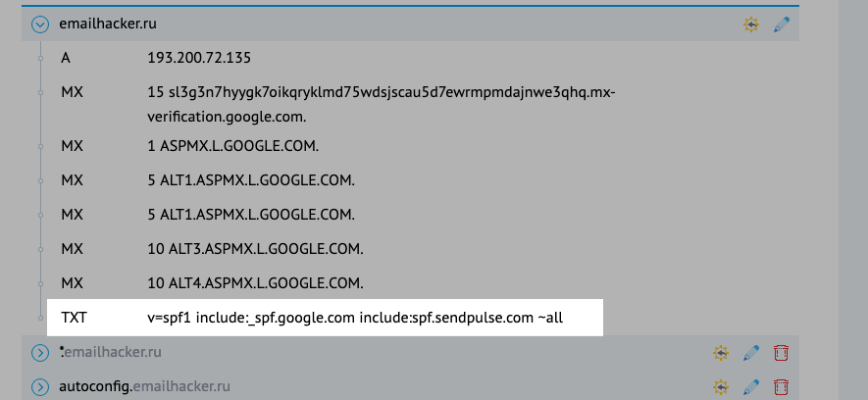
Task: Expand the autoconfig.emailhacker.ru entry
Action: (40, 386)
